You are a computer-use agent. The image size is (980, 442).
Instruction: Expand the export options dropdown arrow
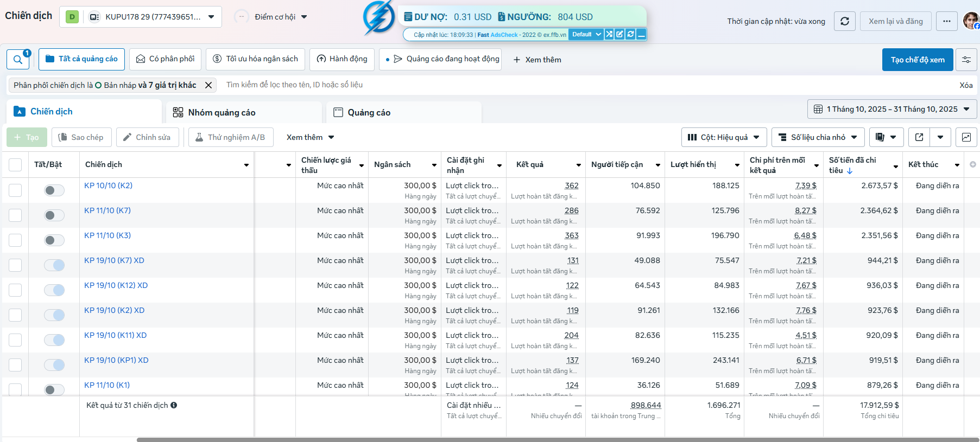[x=940, y=137]
